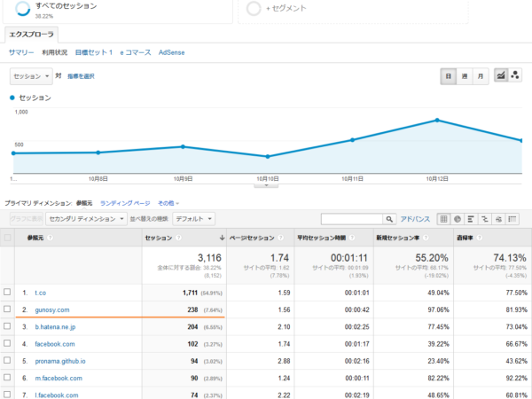Switch to the AdSense tab
The width and height of the screenshot is (532, 399).
172,52
